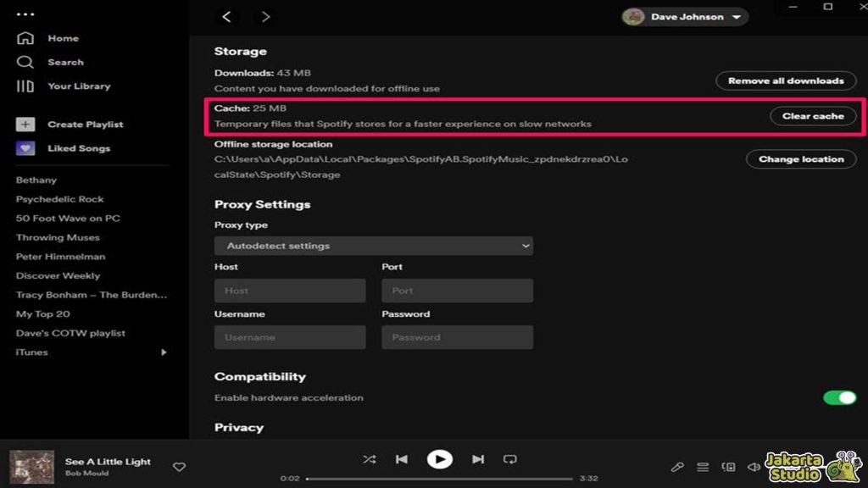
Task: Open Your Library in the sidebar
Action: point(78,86)
